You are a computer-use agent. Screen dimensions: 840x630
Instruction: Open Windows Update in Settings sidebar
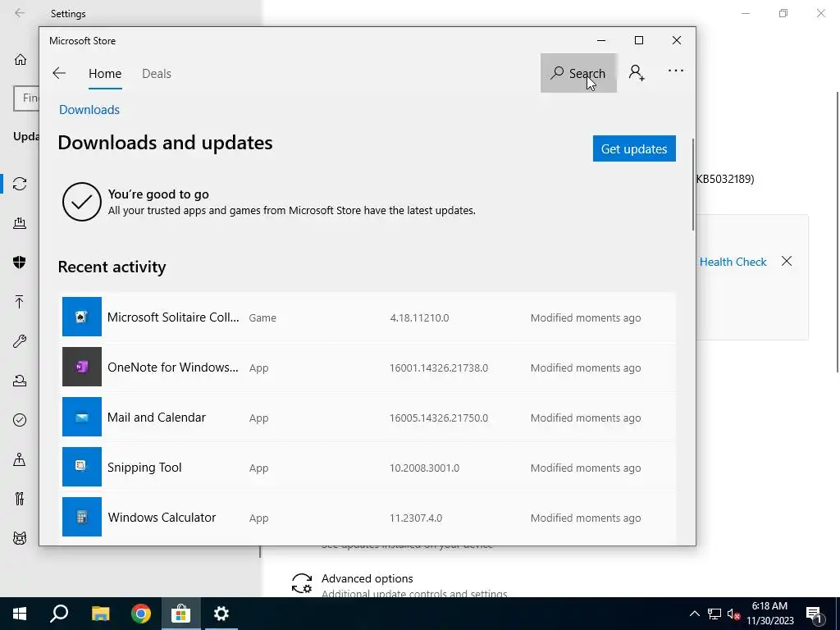tap(20, 184)
